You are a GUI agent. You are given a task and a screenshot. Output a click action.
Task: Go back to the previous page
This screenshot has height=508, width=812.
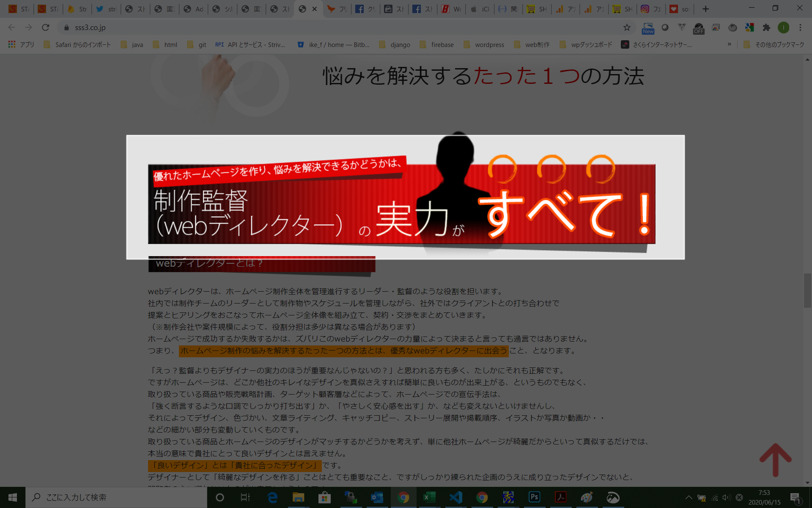tap(12, 28)
